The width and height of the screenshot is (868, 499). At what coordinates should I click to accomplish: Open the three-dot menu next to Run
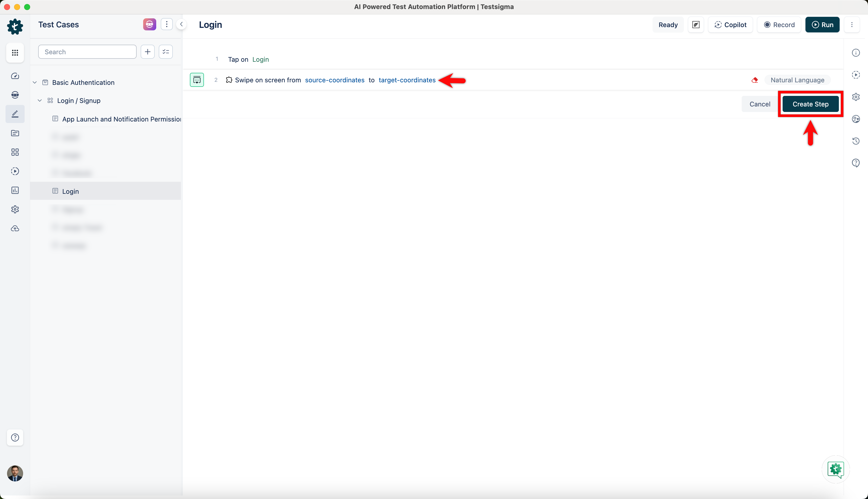[851, 25]
